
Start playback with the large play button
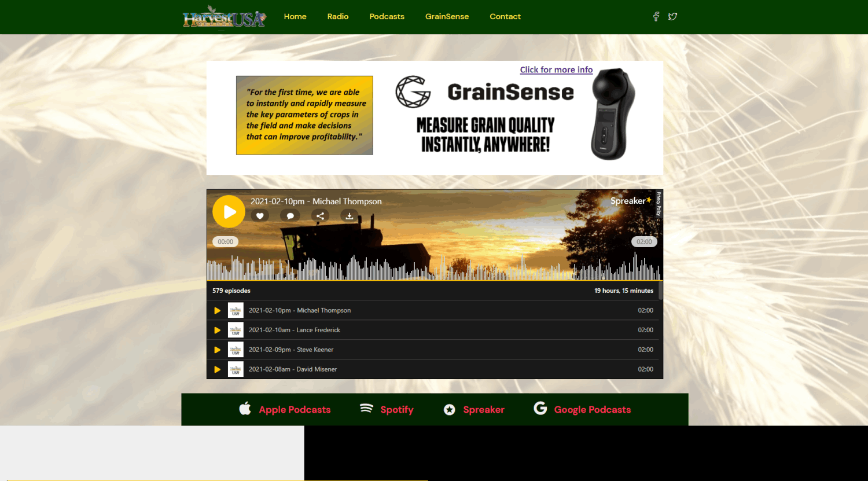229,212
